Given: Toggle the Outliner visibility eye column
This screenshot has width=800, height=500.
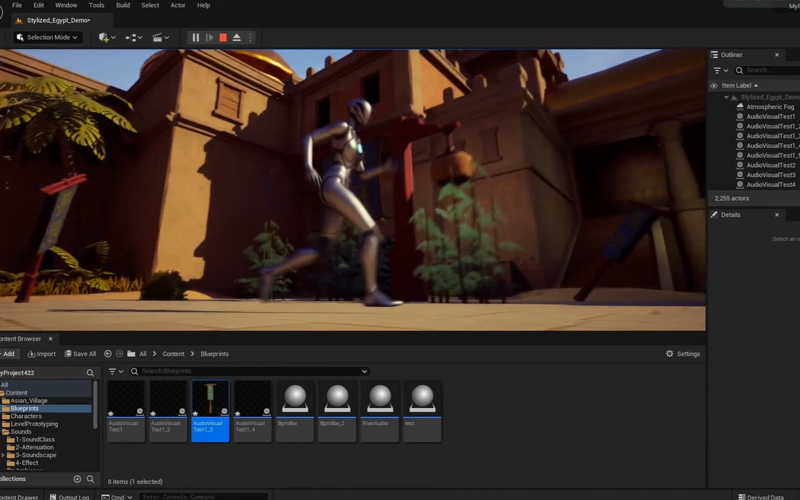Looking at the screenshot, I should click(714, 86).
